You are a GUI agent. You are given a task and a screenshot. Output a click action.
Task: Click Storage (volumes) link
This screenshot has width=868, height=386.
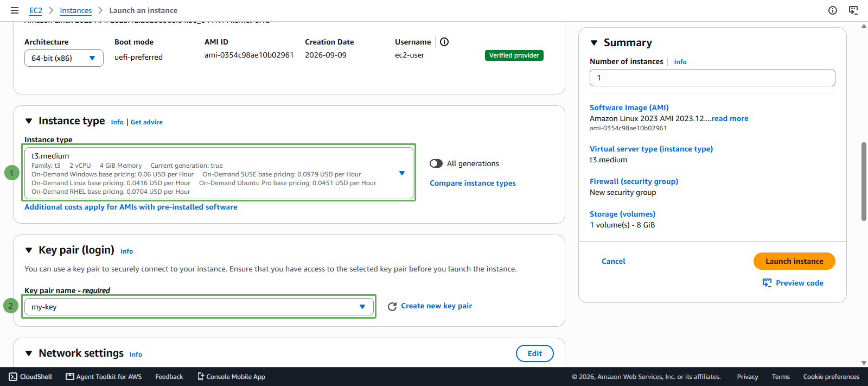coord(622,214)
